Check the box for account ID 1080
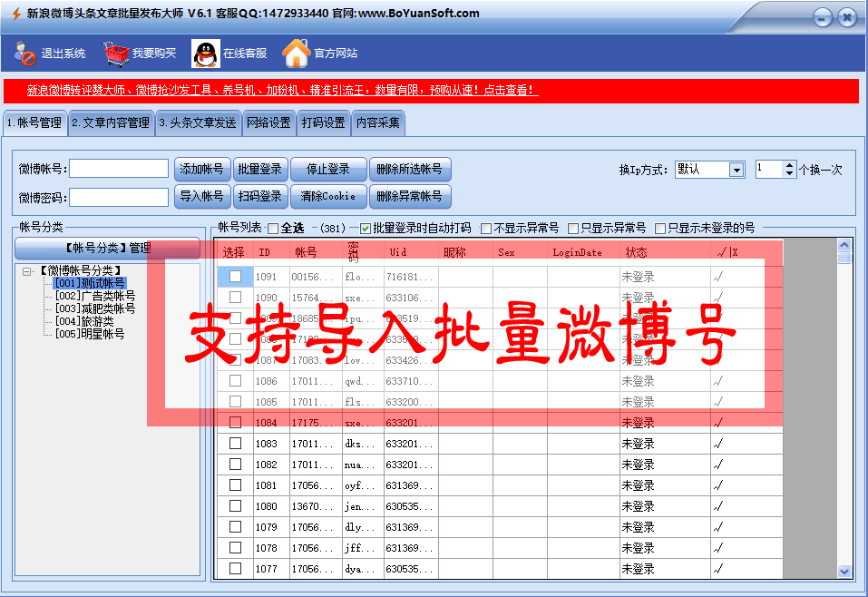Screen dimensions: 868x597 coord(235,506)
